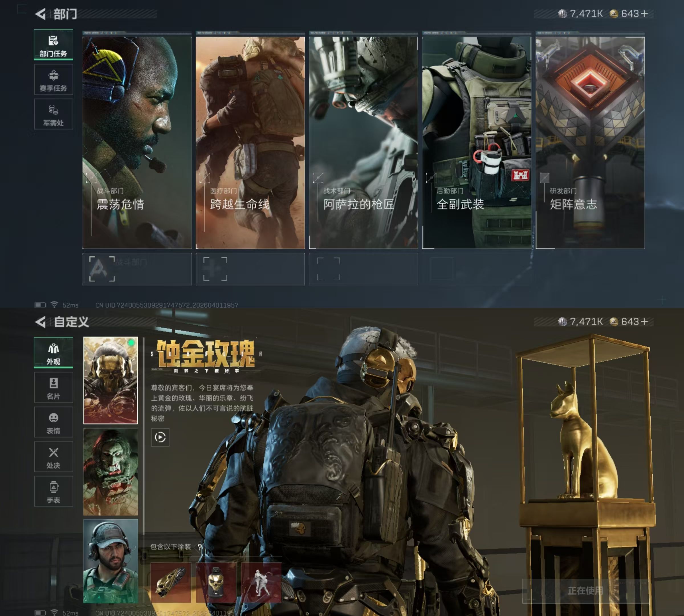The image size is (684, 616).
Task: Select the 处决 execution icon
Action: (54, 457)
